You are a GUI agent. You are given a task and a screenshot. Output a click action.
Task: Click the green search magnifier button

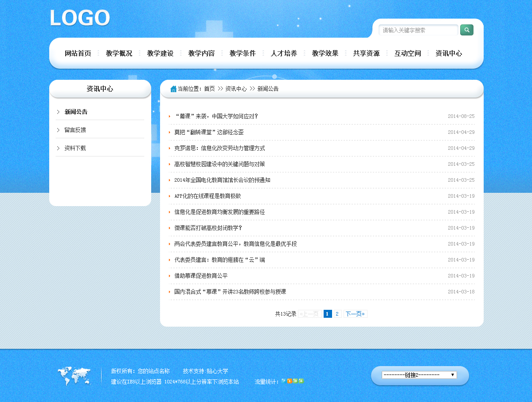coord(466,30)
